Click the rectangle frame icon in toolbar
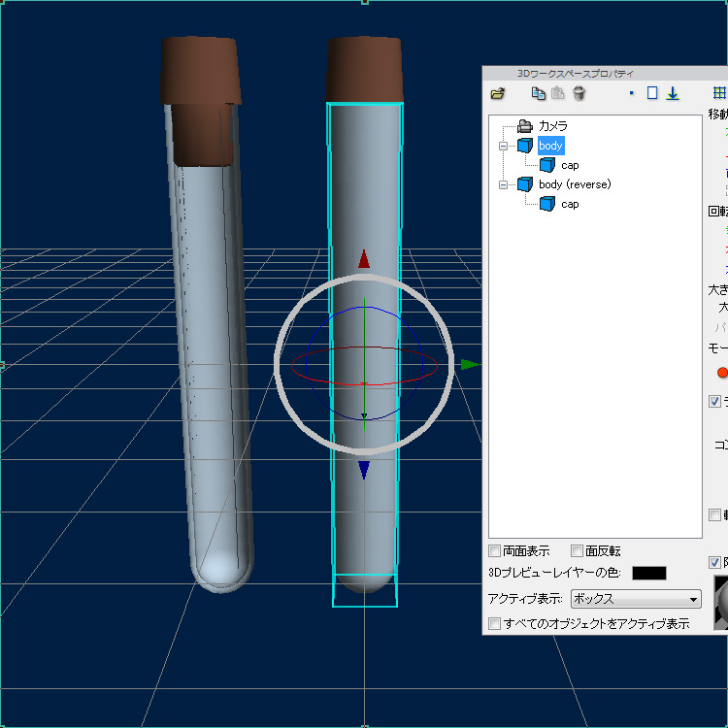 652,94
